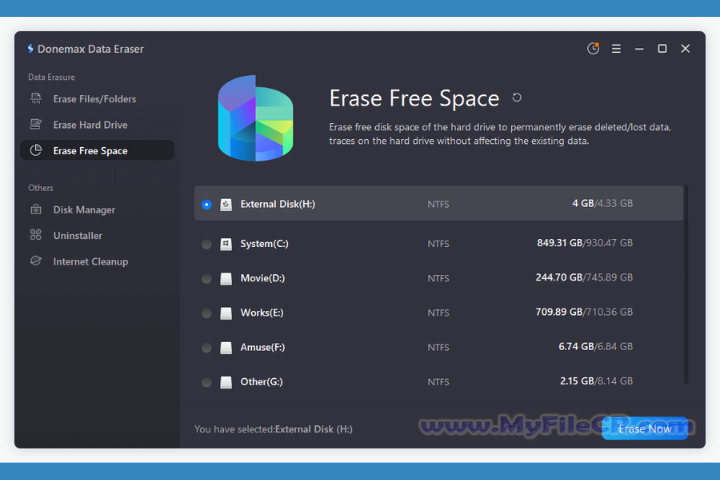Click the Erase Files/Folders shredder icon
The width and height of the screenshot is (720, 480).
tap(36, 99)
